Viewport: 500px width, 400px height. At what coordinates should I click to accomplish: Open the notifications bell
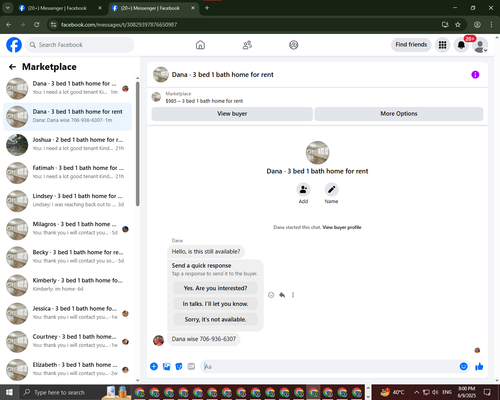(461, 45)
